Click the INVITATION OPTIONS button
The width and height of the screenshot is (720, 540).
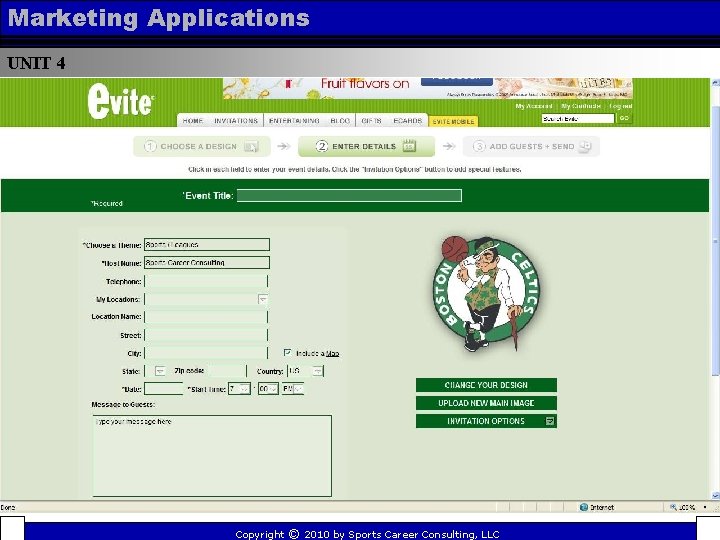coord(486,421)
